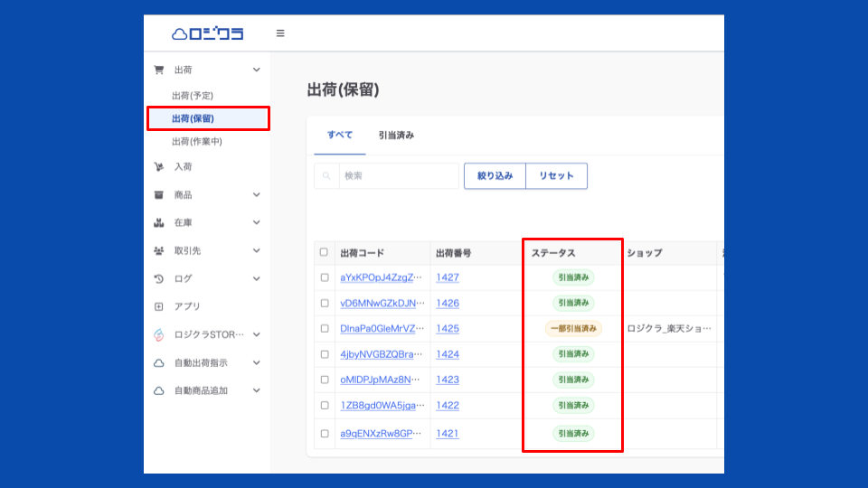The width and height of the screenshot is (868, 488).
Task: Click the 入荷 hand truck icon
Action: [x=159, y=166]
